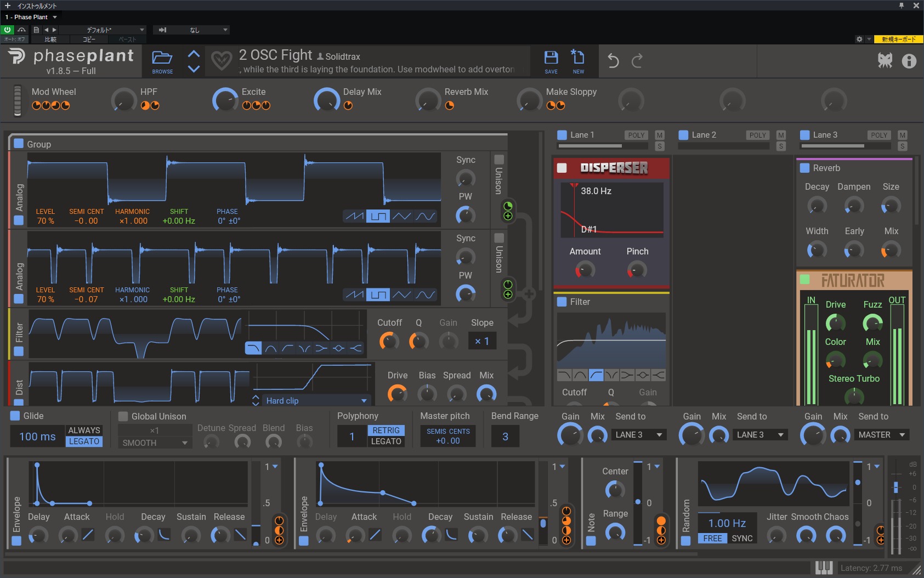Click the filter Slope x 1 value
Screen dimensions: 924x578
click(482, 341)
